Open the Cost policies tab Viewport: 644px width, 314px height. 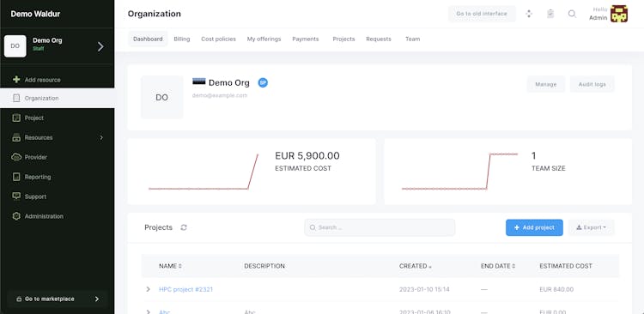pyautogui.click(x=218, y=39)
